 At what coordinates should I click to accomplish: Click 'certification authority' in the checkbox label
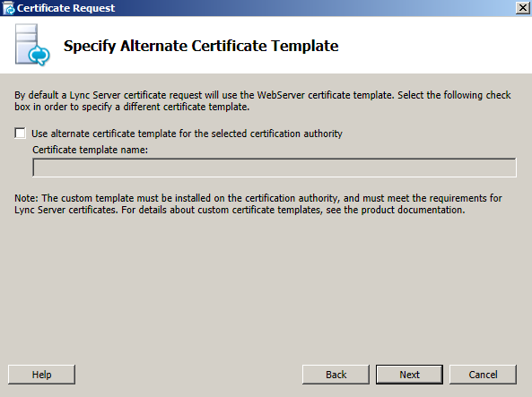[296, 134]
